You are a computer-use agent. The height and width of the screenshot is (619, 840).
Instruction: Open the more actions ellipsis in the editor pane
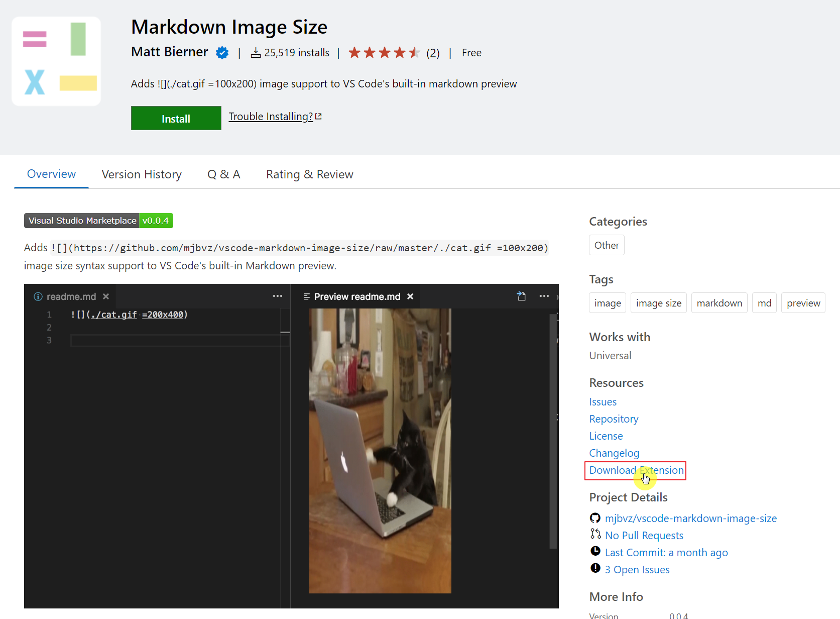coord(277,296)
